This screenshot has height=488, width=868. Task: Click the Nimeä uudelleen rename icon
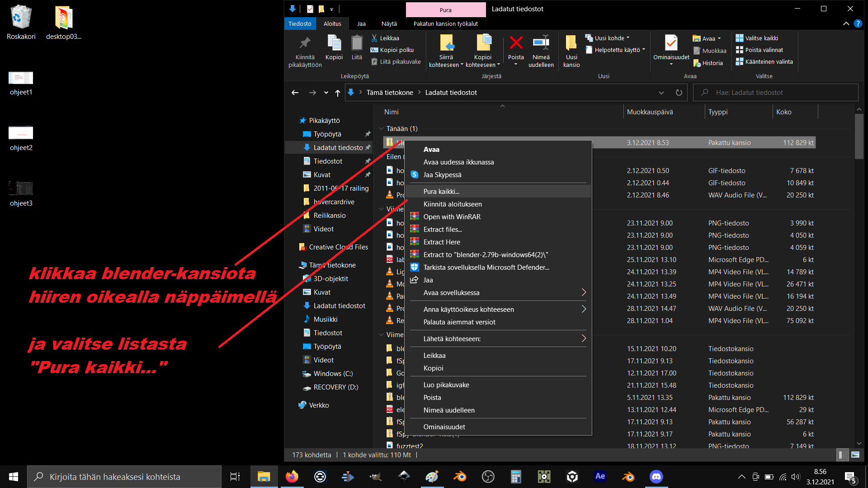(541, 44)
